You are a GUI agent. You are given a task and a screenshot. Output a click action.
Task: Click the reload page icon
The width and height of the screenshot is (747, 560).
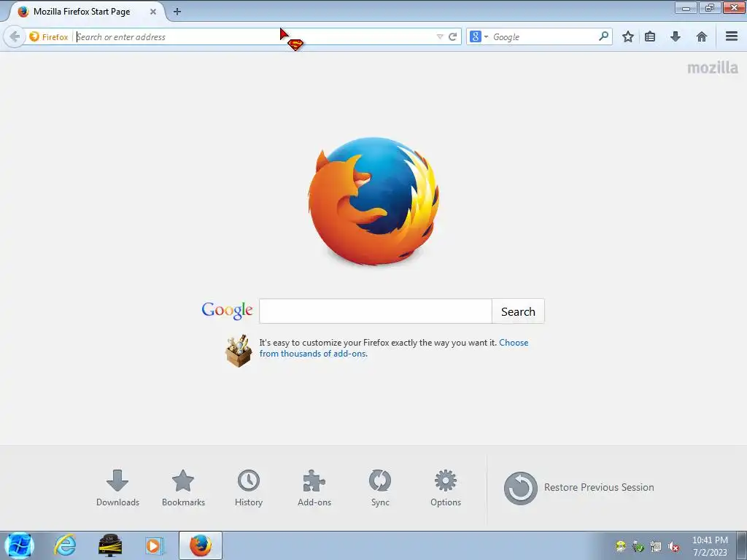(452, 36)
